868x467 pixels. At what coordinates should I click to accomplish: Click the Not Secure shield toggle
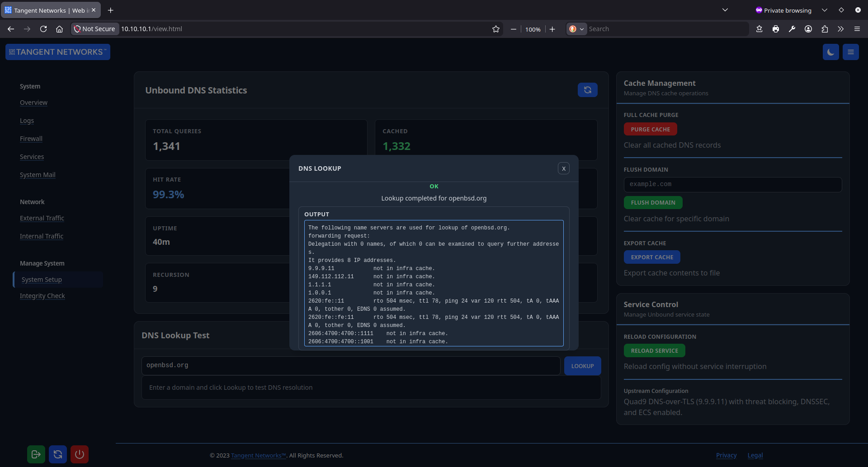94,28
